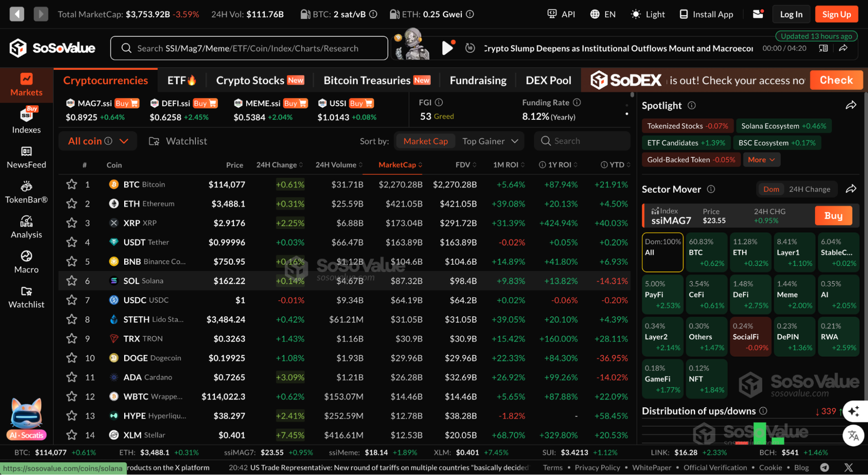Share the Spotlight panel
This screenshot has width=868, height=475.
point(851,105)
